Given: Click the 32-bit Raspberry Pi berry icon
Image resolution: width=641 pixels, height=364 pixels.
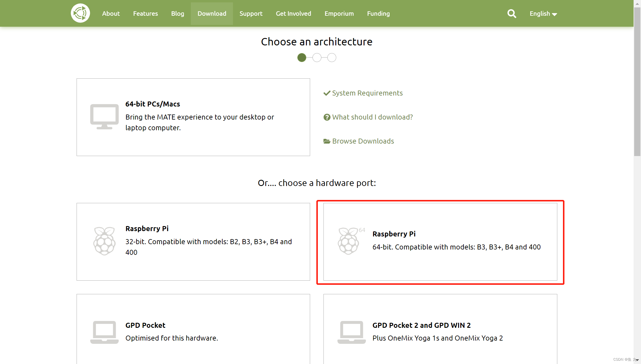Looking at the screenshot, I should (104, 241).
